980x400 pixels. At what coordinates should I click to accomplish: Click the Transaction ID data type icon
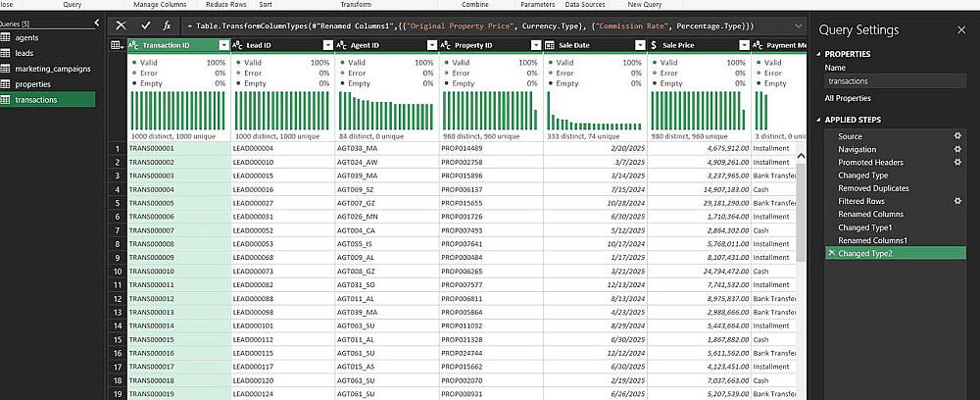133,45
